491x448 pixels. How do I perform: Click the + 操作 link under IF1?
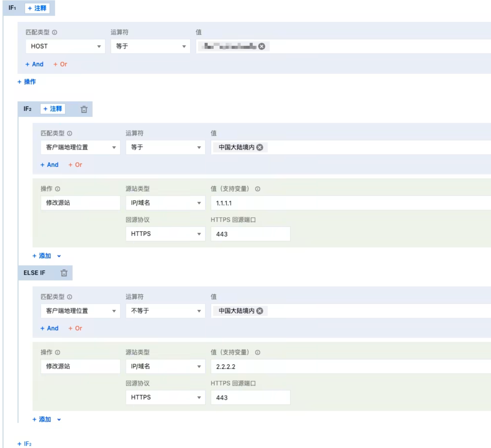pyautogui.click(x=27, y=82)
